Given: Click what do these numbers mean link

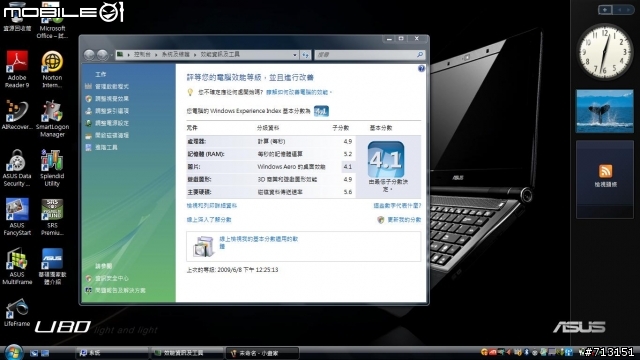Looking at the screenshot, I should pos(397,206).
